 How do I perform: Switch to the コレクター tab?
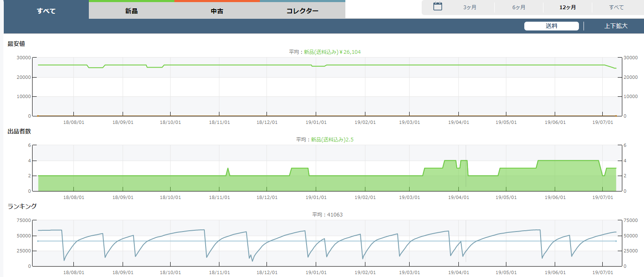click(x=302, y=11)
